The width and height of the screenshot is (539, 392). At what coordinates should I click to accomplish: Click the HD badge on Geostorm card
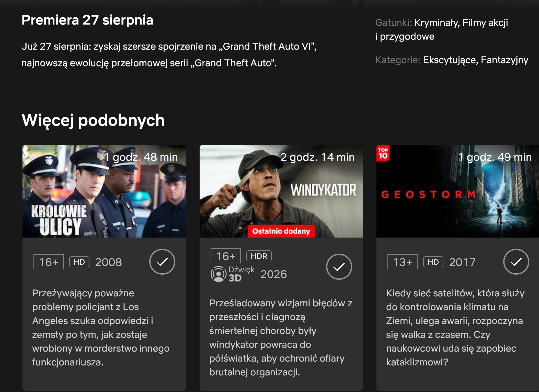[433, 262]
